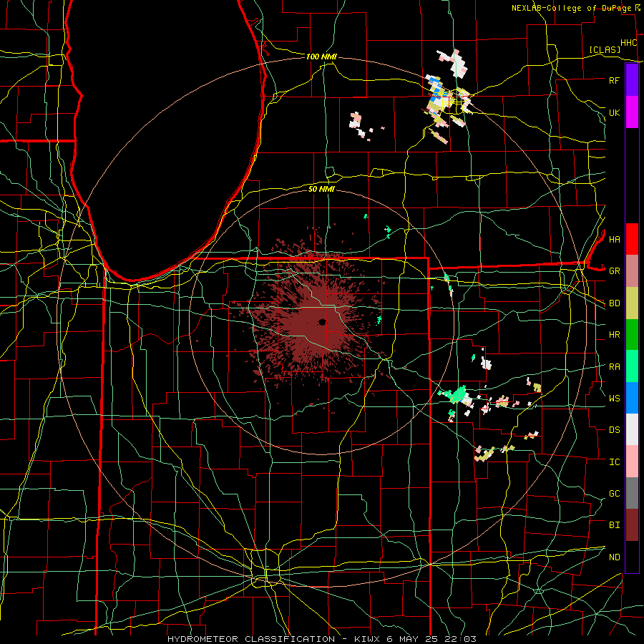Click the dusty pink GR legend swatch
This screenshot has height=644, width=644.
point(632,271)
